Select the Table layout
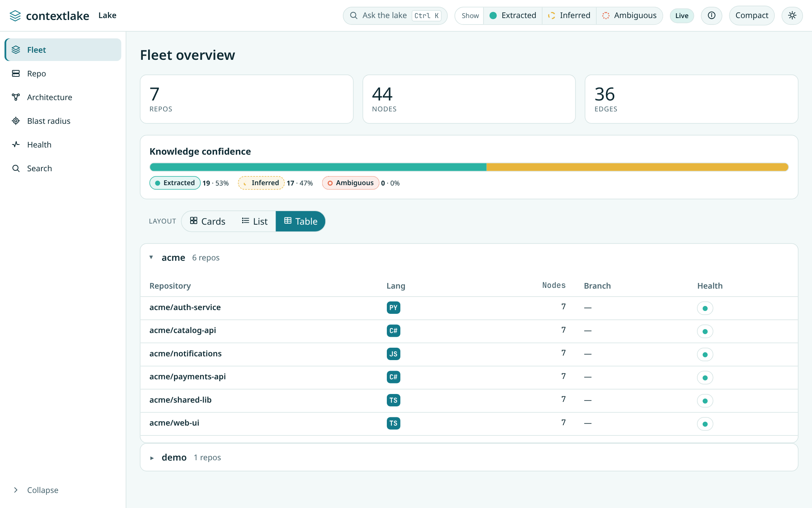 (x=300, y=221)
